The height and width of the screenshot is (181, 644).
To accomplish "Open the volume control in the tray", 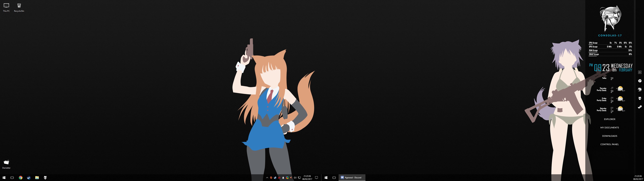I will tap(295, 178).
